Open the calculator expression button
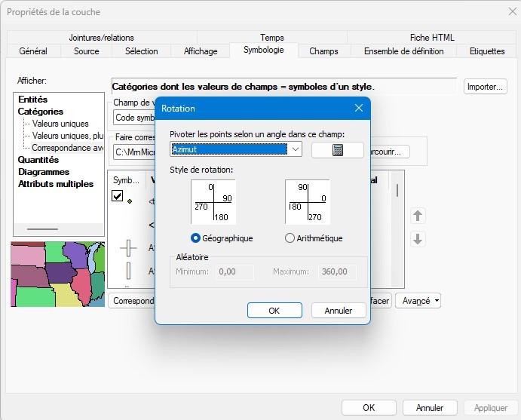The height and width of the screenshot is (420, 521). pyautogui.click(x=337, y=149)
